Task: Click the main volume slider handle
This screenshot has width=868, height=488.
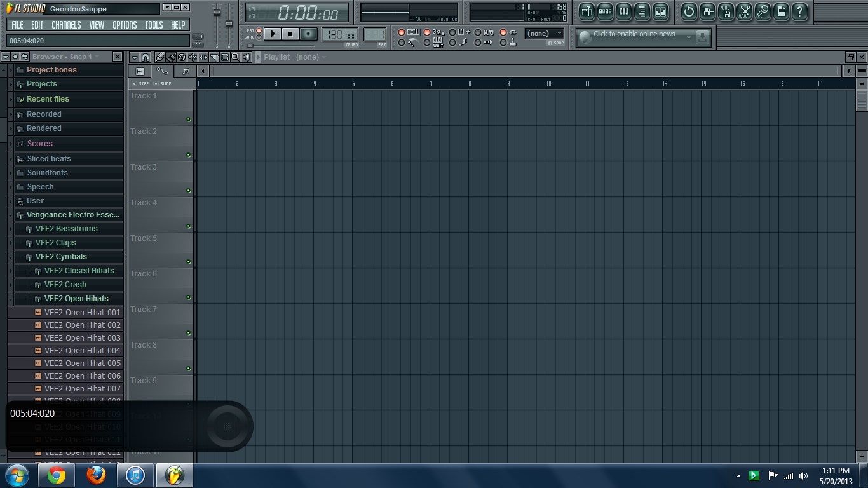Action: click(217, 13)
